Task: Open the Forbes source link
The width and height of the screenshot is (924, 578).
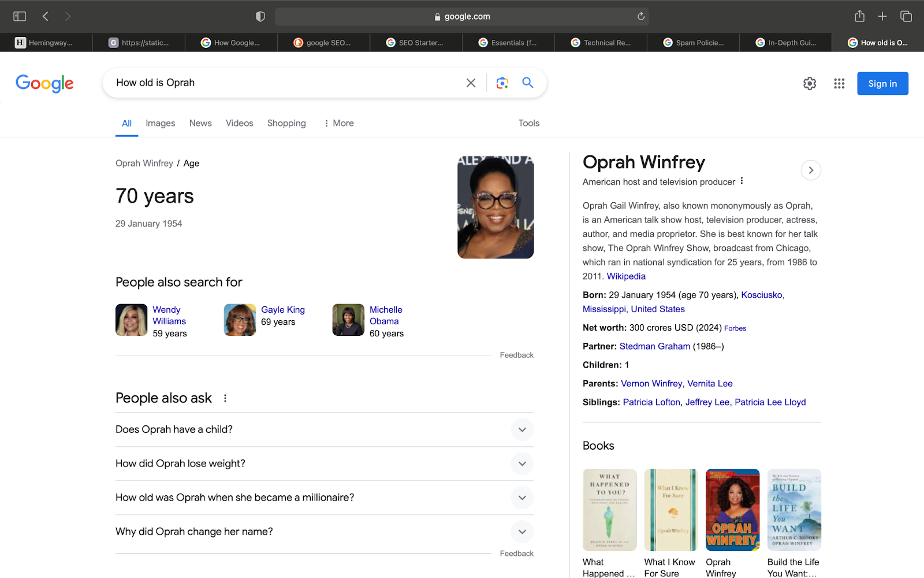Action: (735, 328)
